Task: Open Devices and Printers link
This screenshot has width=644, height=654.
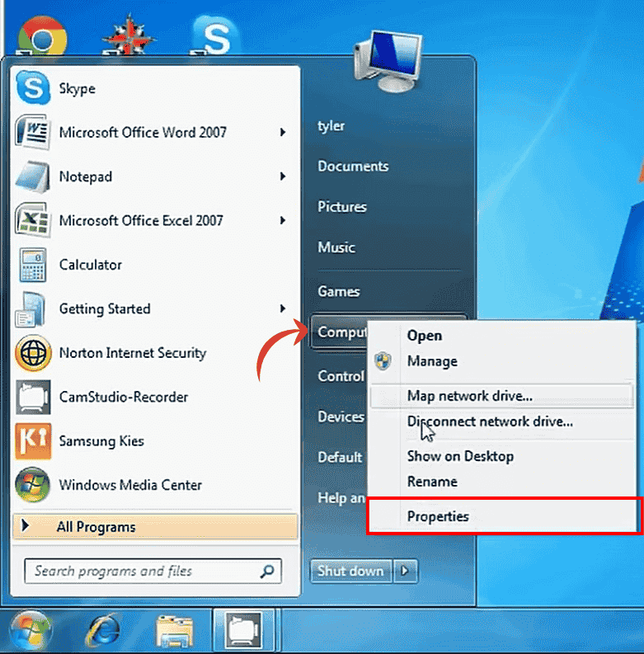Action: (341, 416)
